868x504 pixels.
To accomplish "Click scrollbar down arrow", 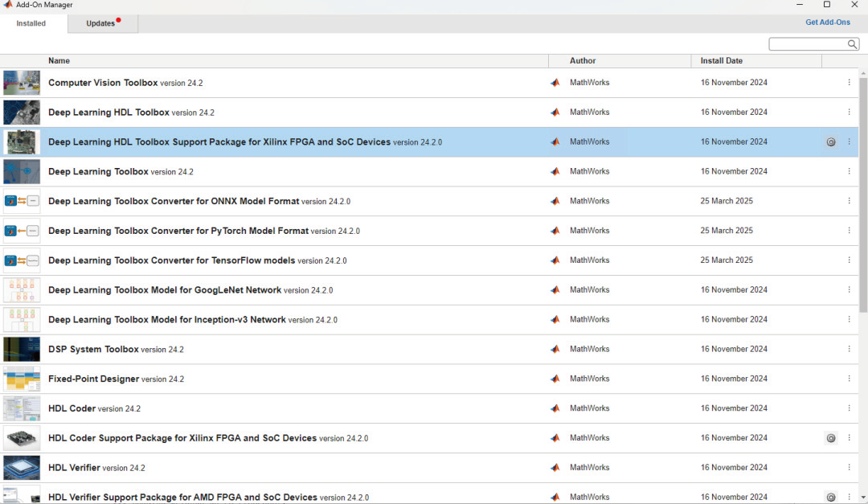I will tap(863, 498).
